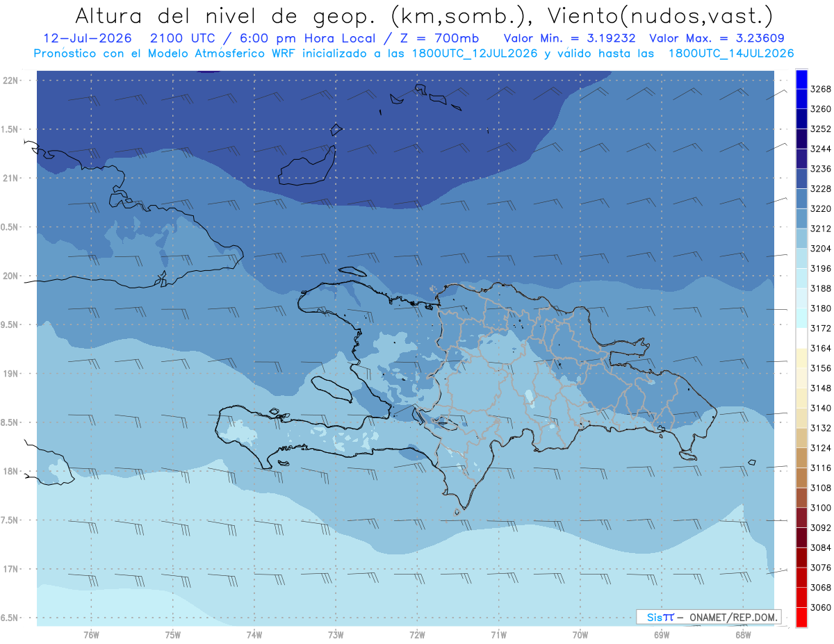Click latitude axis label '18N'

coord(12,471)
